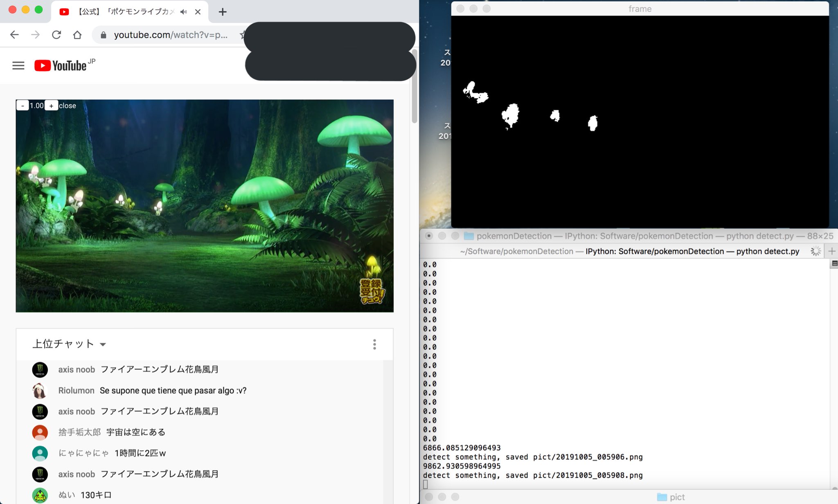
Task: Open chat three-dot options menu
Action: pos(374,344)
